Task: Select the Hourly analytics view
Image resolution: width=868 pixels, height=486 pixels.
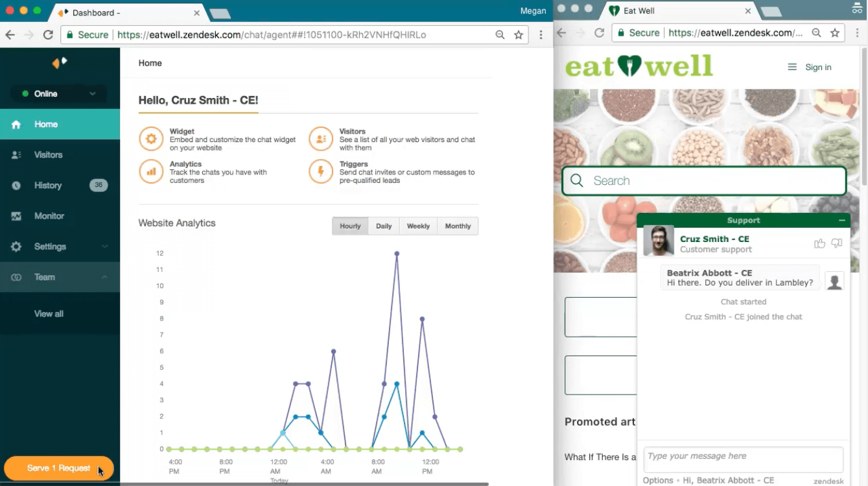Action: tap(350, 226)
